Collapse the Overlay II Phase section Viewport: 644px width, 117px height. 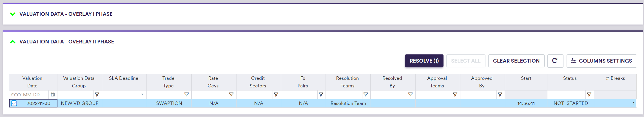pyautogui.click(x=13, y=42)
